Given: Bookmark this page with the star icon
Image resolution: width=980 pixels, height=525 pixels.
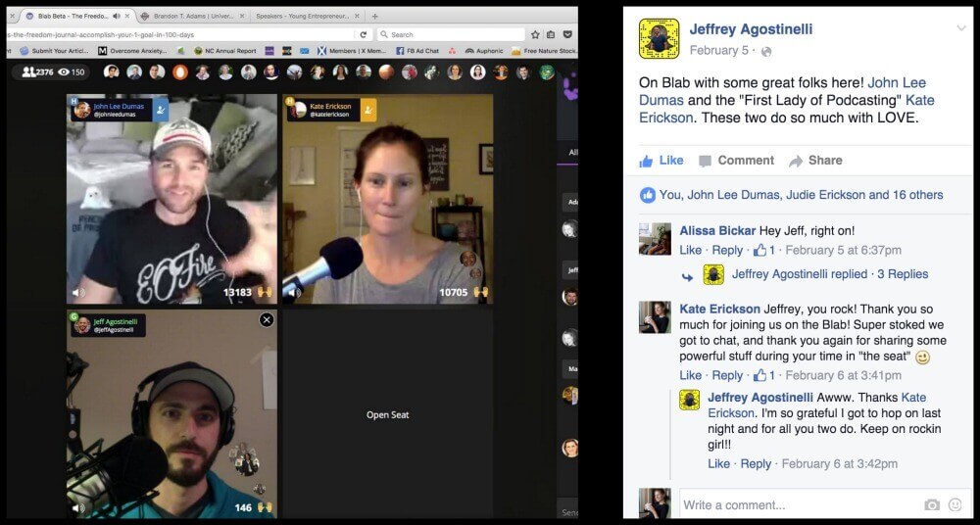Looking at the screenshot, I should point(536,34).
